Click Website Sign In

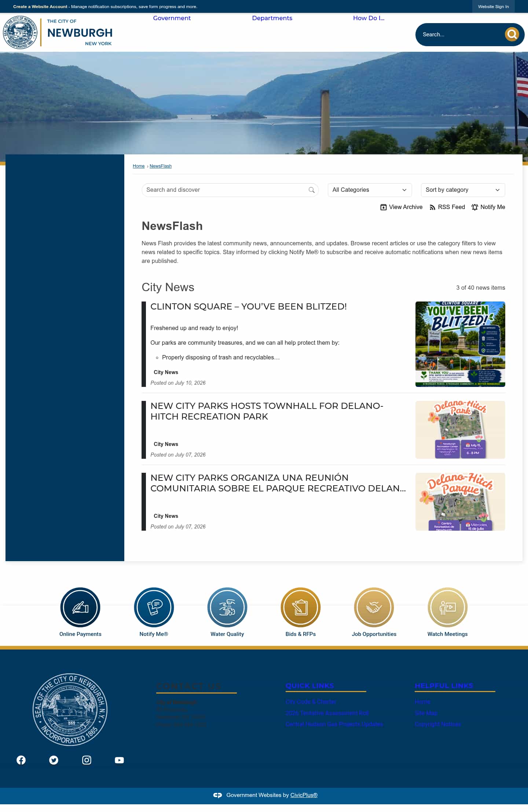pos(493,7)
